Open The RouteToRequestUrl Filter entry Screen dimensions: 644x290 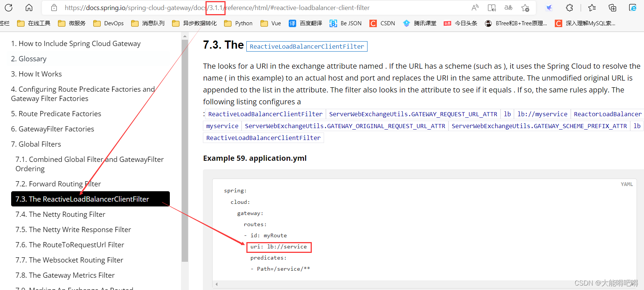70,245
